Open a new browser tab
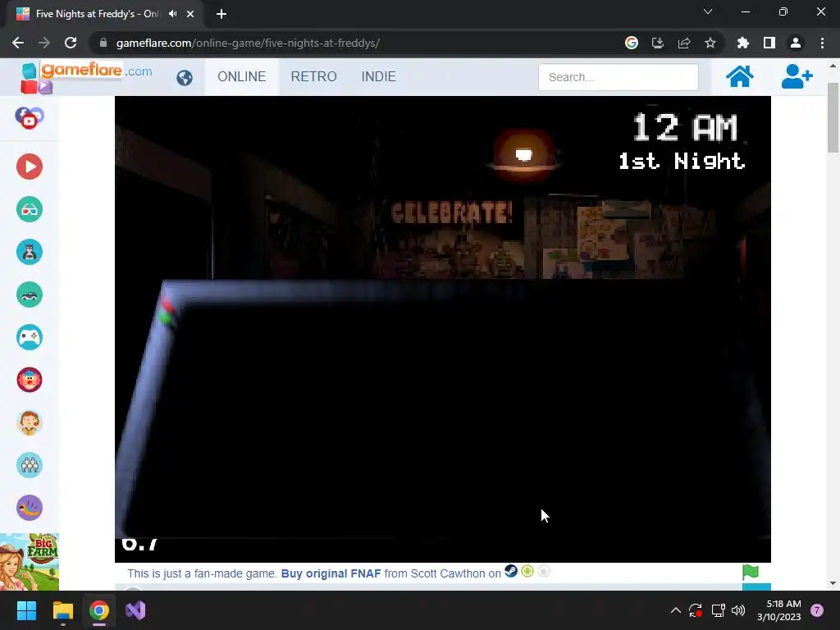840x630 pixels. [221, 14]
